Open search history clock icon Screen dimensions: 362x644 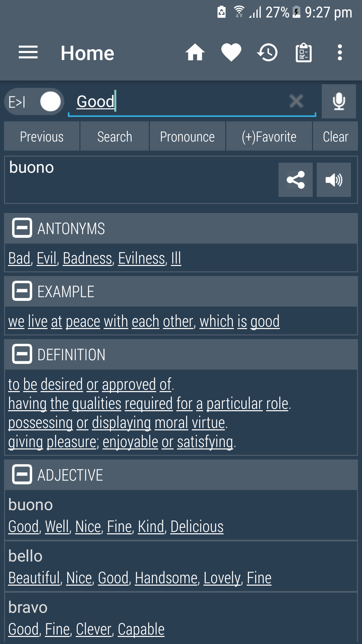pyautogui.click(x=267, y=53)
